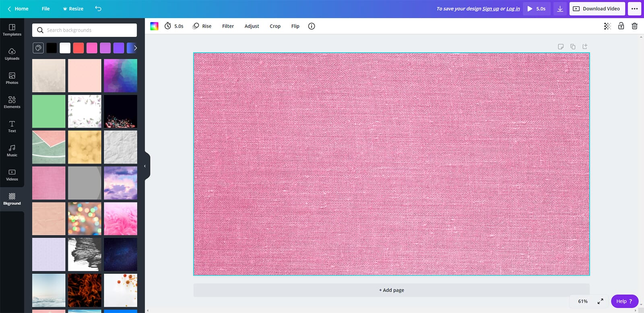Collapse the side panel with arrow handle
Screen dimensions: 644x313
pos(145,166)
